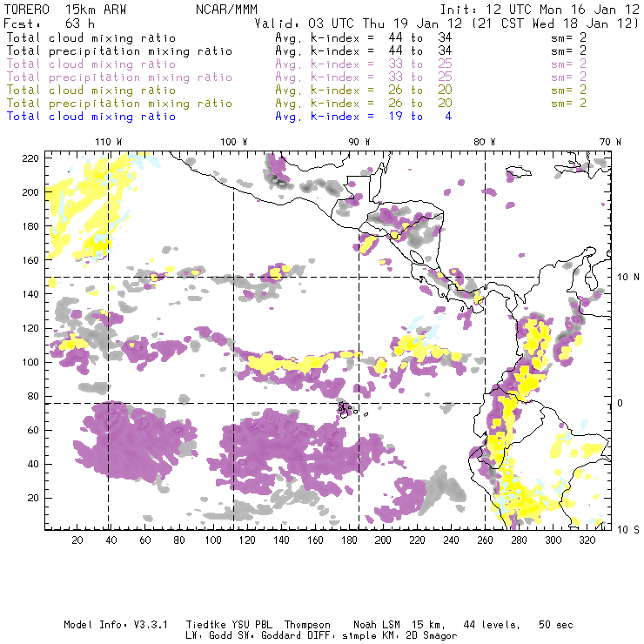Click '200' on the vertical axis
This screenshot has width=644, height=644.
click(x=30, y=192)
